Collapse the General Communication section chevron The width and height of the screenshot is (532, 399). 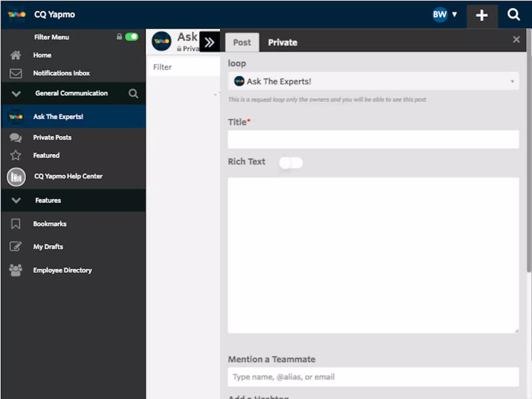coord(16,94)
